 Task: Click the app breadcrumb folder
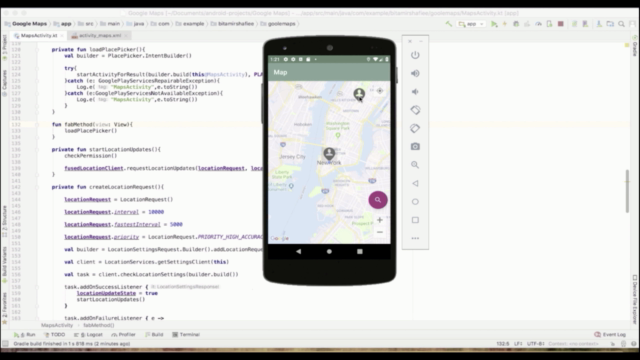coord(62,24)
